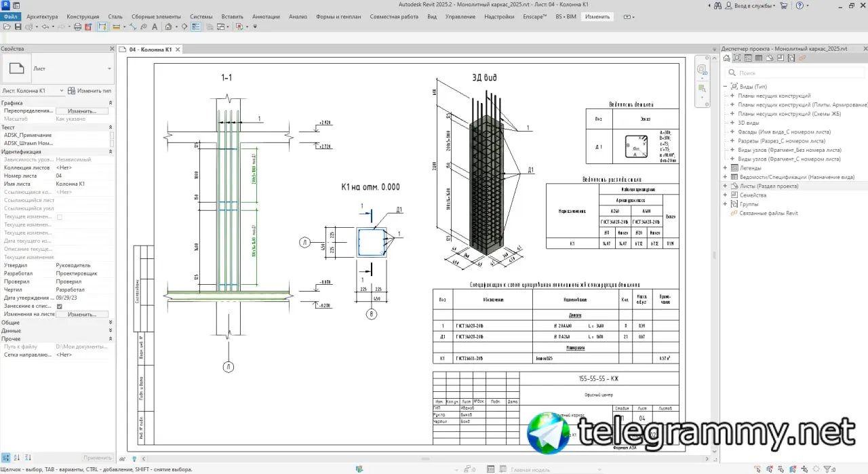Click the Save icon in quick access toolbar

[18, 26]
